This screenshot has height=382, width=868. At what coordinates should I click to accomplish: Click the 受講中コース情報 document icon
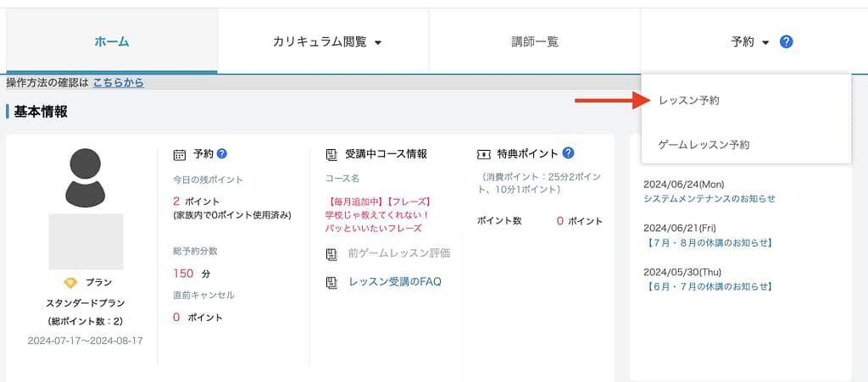point(331,154)
